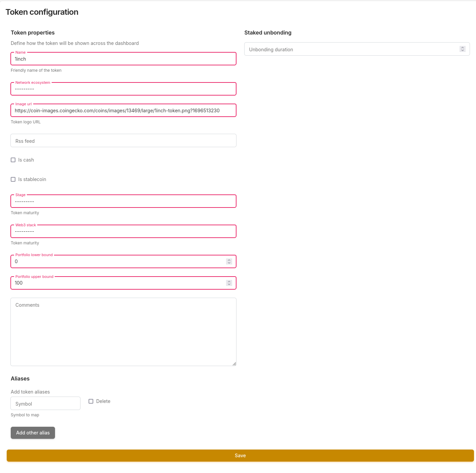Focus the Name field containing 1inch
This screenshot has height=473, width=476.
point(123,59)
